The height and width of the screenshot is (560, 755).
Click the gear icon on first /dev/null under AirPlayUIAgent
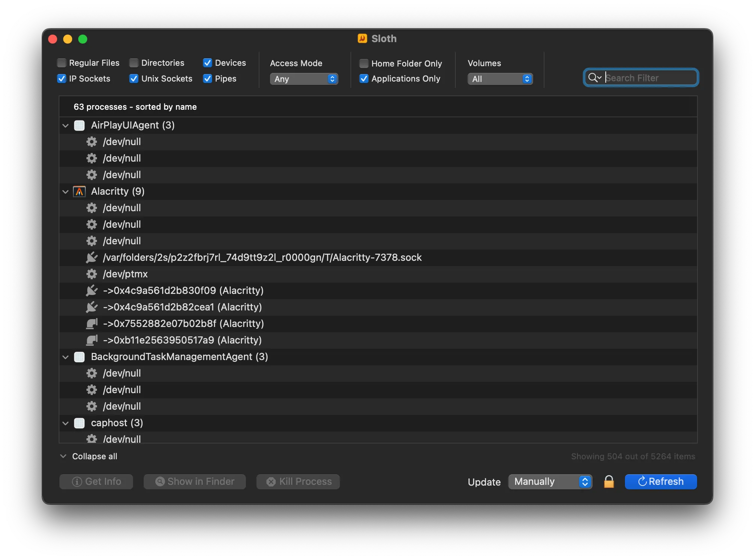tap(91, 142)
